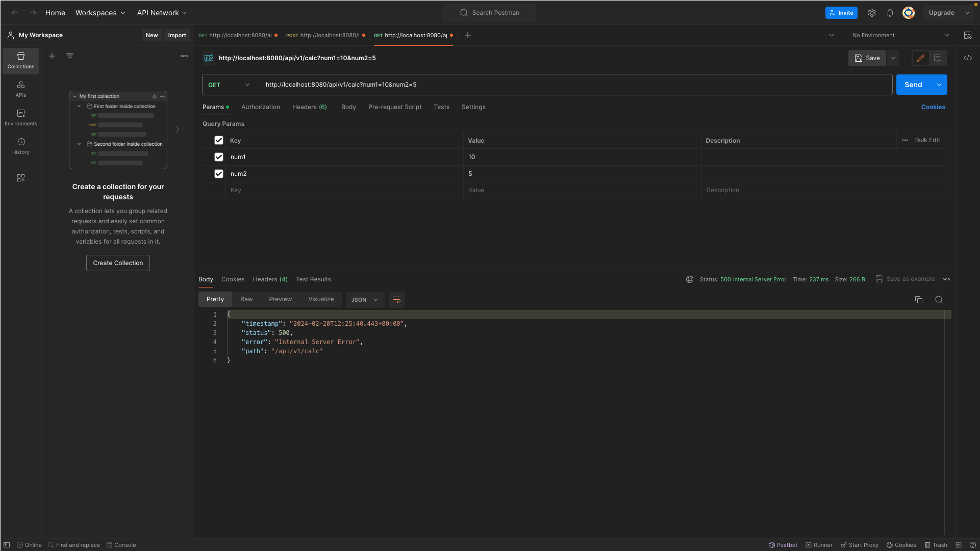Open the sidebar three-dot options menu
980x551 pixels.
[184, 56]
